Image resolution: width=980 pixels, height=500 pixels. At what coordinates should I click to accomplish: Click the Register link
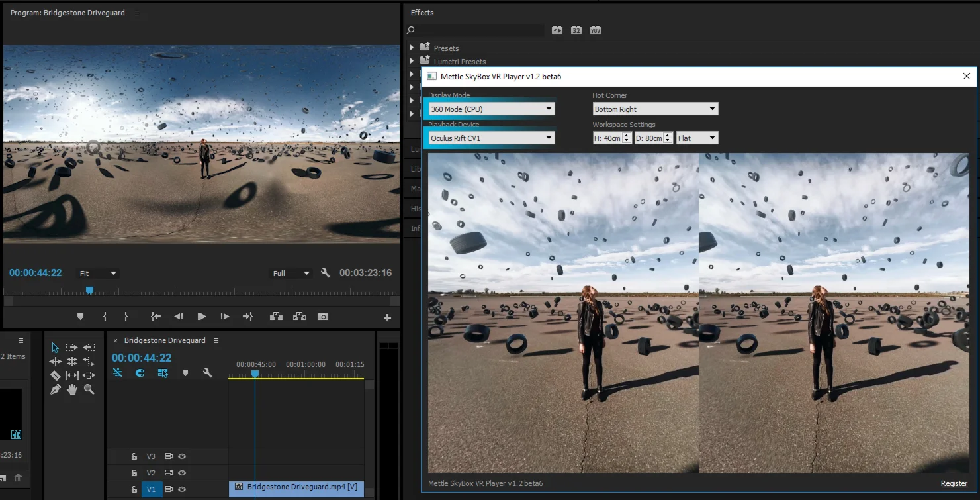click(954, 483)
